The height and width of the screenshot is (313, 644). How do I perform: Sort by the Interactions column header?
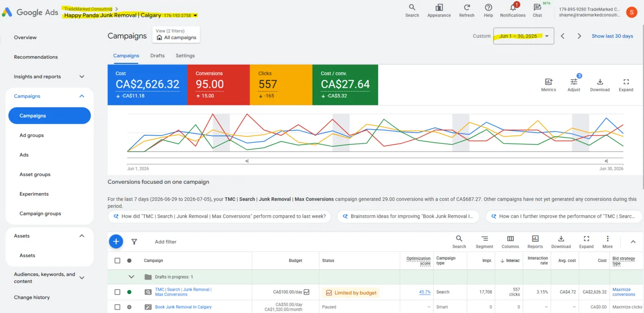(x=510, y=261)
